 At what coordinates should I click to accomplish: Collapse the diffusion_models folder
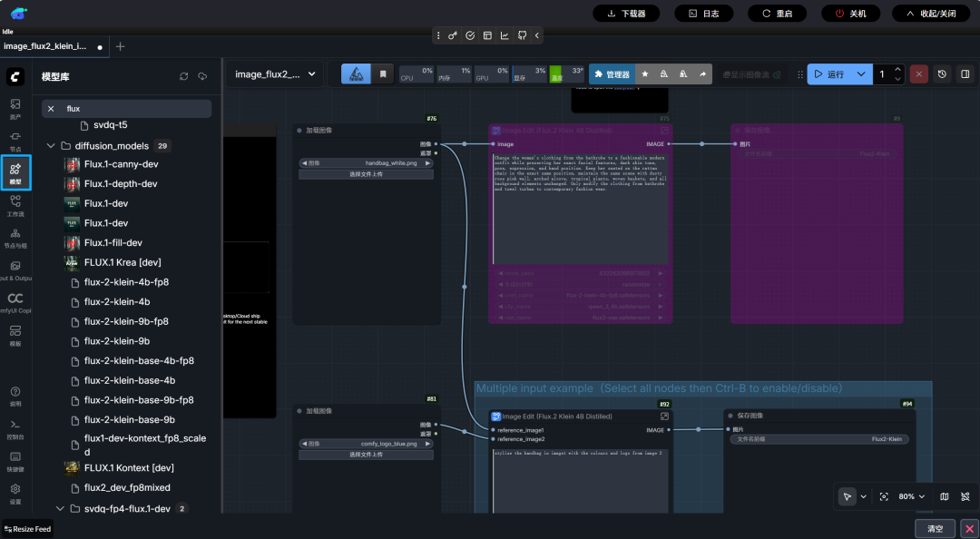click(x=52, y=146)
